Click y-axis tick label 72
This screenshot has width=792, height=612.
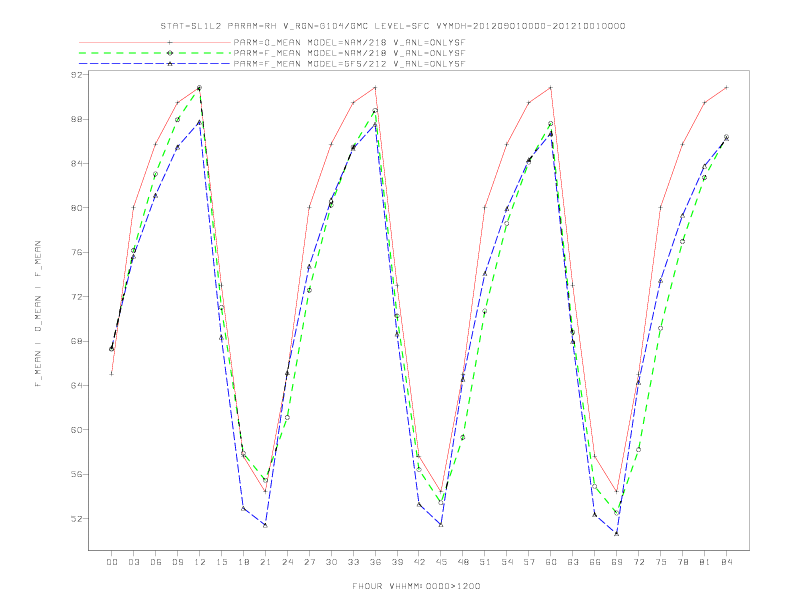[x=79, y=296]
